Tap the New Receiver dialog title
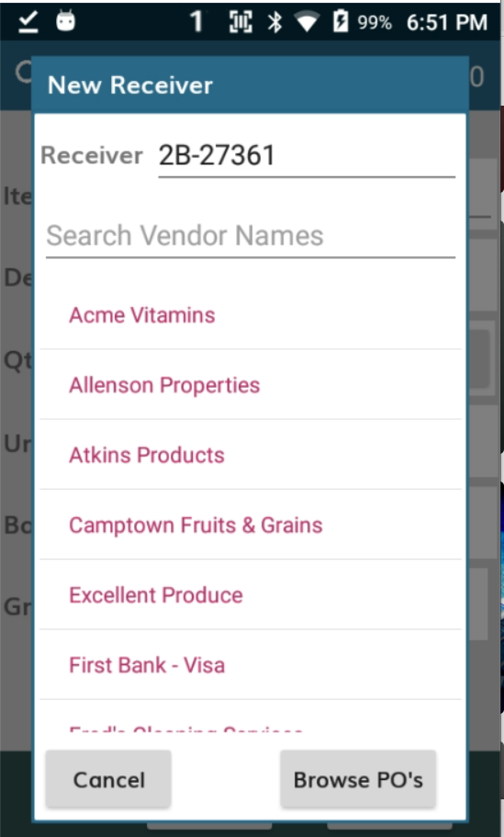 point(130,85)
